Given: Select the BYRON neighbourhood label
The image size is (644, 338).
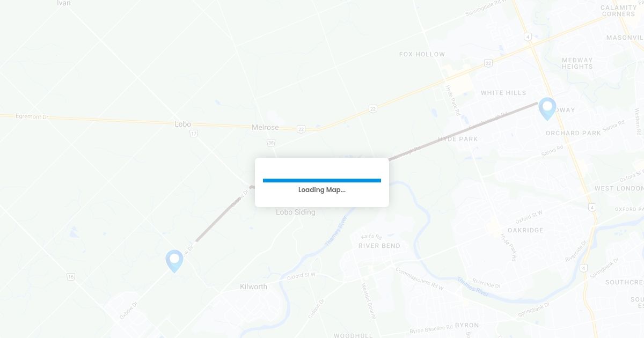Looking at the screenshot, I should pos(467,326).
